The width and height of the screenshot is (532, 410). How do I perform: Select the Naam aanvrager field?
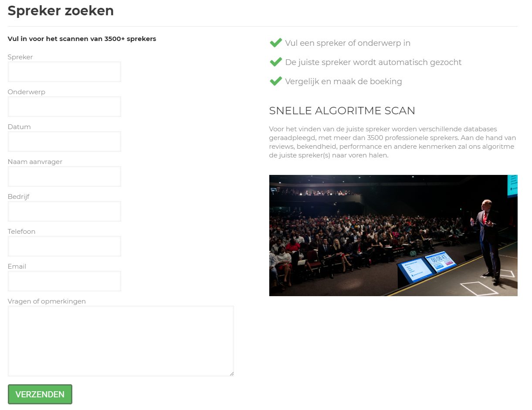[x=64, y=176]
